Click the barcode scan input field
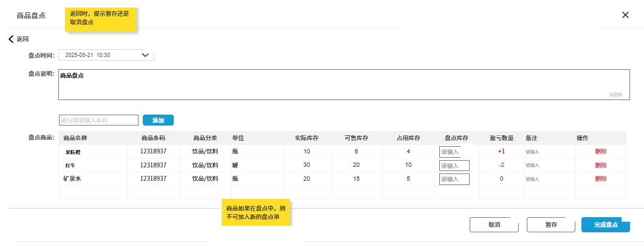The width and height of the screenshot is (644, 242). (x=99, y=120)
